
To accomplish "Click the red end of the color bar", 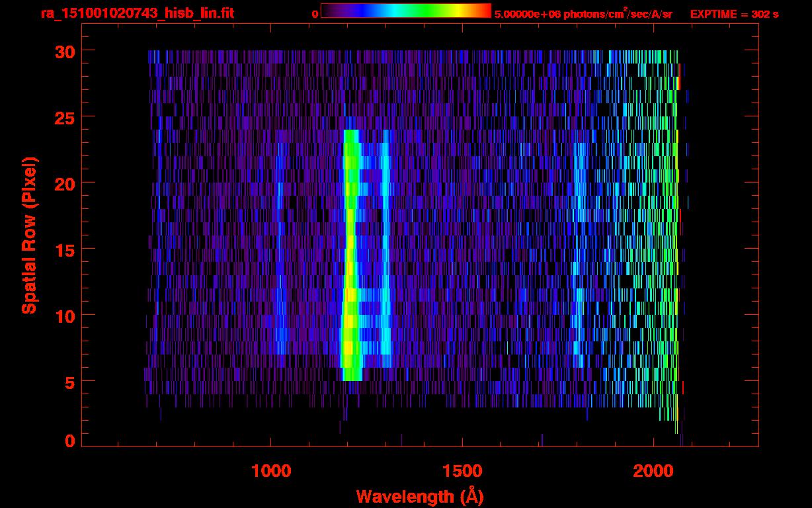I will 484,11.
